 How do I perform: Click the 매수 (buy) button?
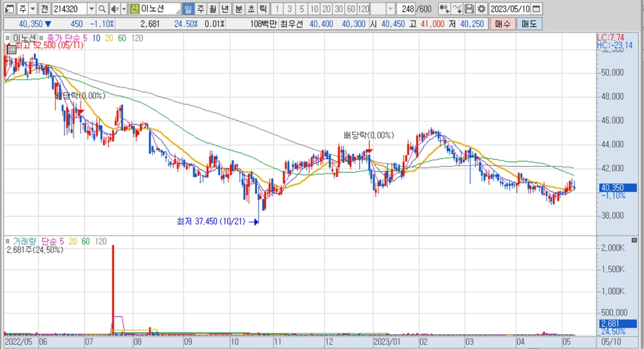[502, 24]
